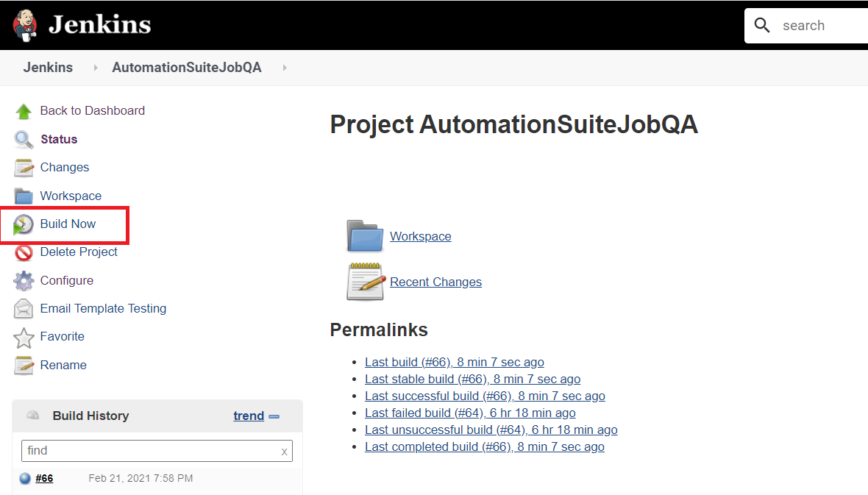This screenshot has height=495, width=868.
Task: Toggle the Favorite star for this project
Action: coord(24,336)
